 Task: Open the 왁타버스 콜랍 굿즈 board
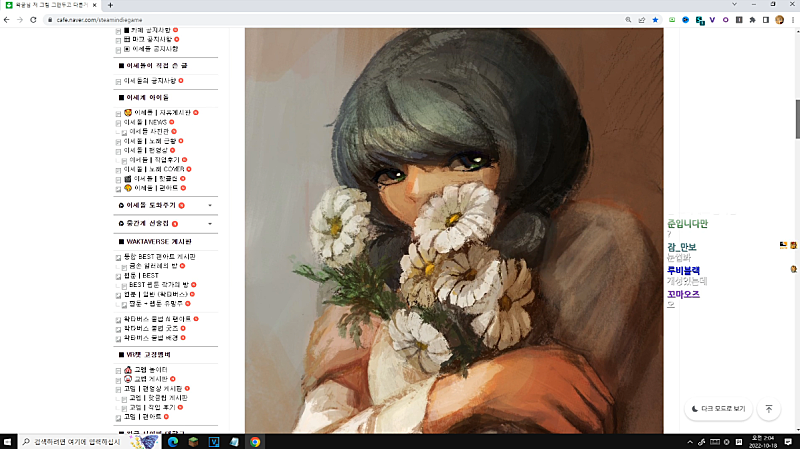pyautogui.click(x=151, y=328)
